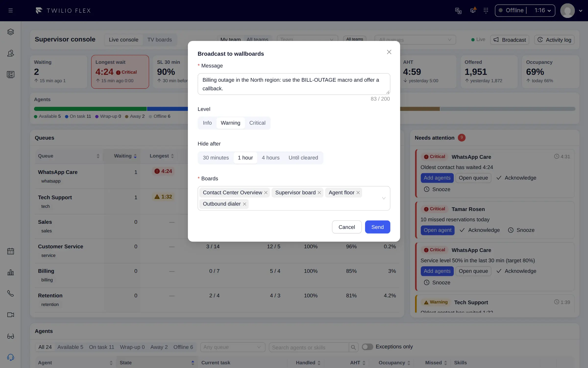
Task: Open the Offline status dropdown
Action: click(525, 11)
